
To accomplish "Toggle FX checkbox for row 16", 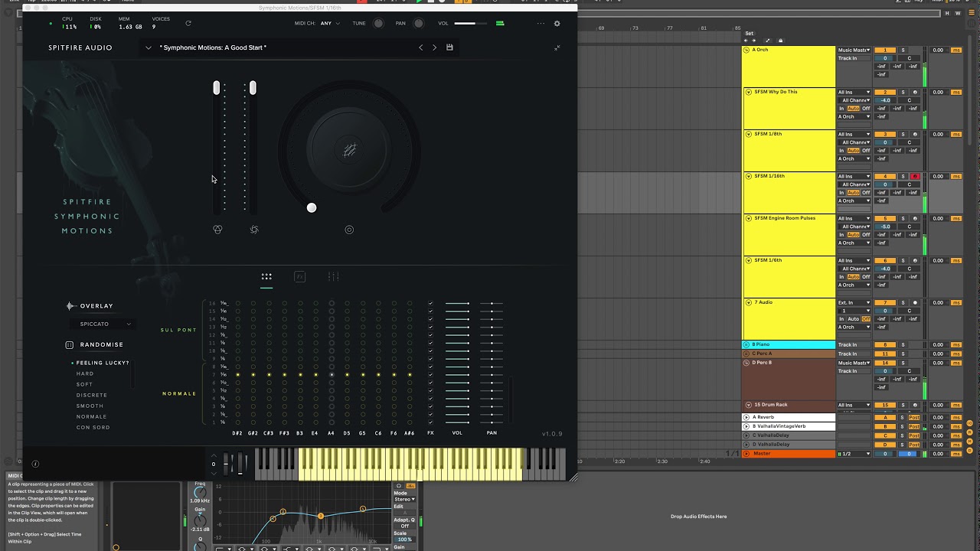I will [430, 303].
